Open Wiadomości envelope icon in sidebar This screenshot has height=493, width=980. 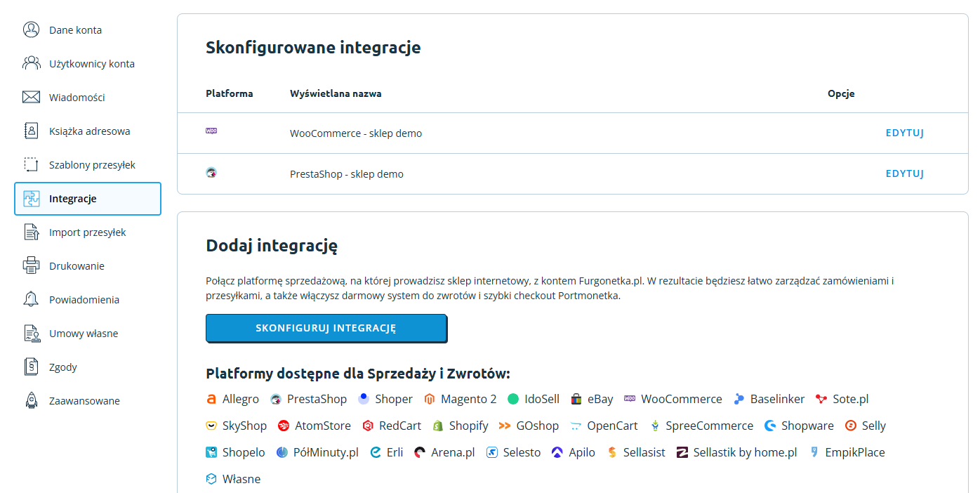(x=31, y=97)
